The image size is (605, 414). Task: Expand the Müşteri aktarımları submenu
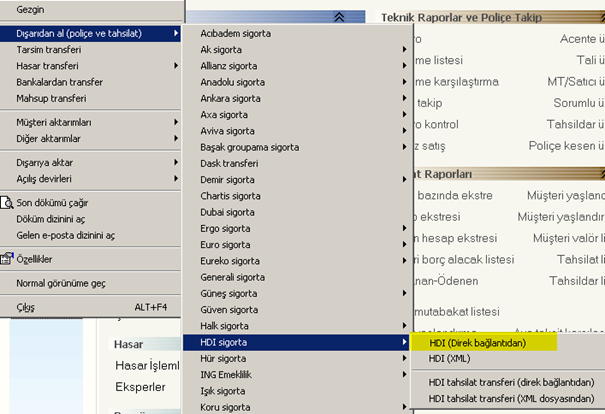coord(176,122)
